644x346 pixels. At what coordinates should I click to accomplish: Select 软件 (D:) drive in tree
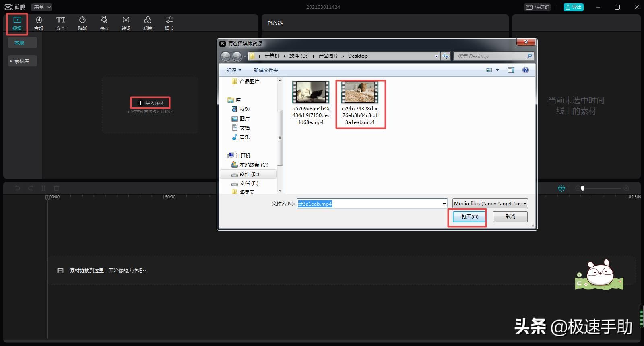click(248, 174)
